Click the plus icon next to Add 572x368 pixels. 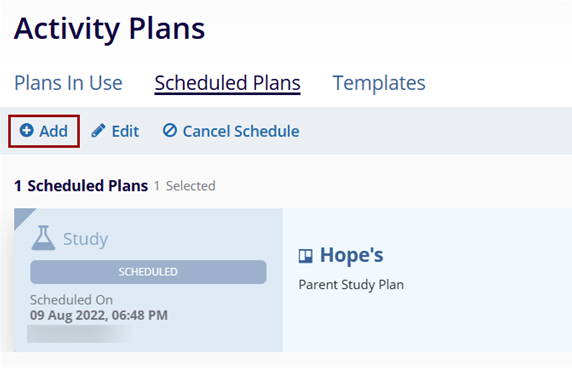[27, 130]
